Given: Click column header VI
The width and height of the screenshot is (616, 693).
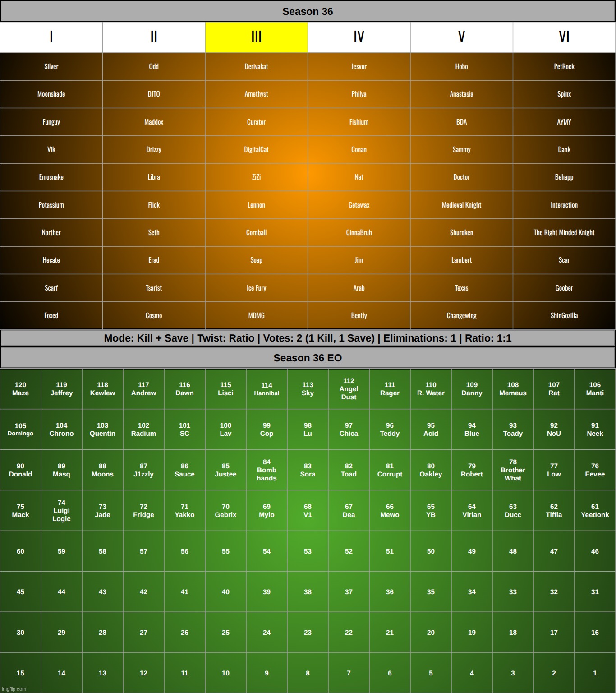Looking at the screenshot, I should pyautogui.click(x=564, y=37).
